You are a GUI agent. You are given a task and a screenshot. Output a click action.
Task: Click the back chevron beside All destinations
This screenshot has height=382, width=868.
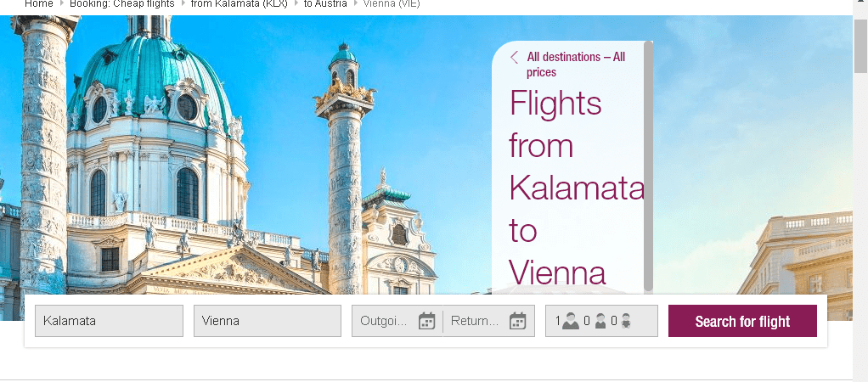click(x=515, y=57)
